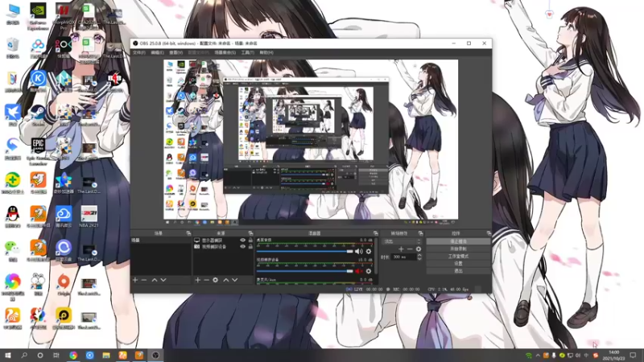Open the blue K music player desktop shortcut

38,80
